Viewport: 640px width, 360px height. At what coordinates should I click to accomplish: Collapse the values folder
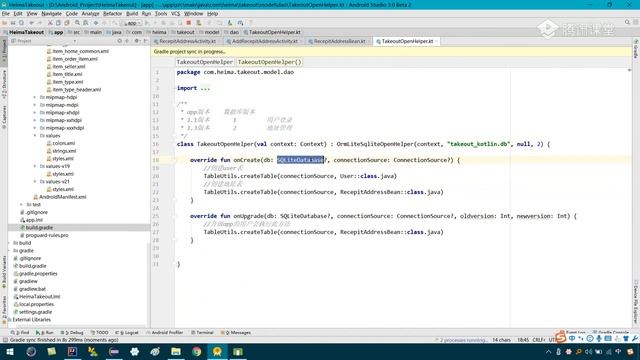[35, 136]
